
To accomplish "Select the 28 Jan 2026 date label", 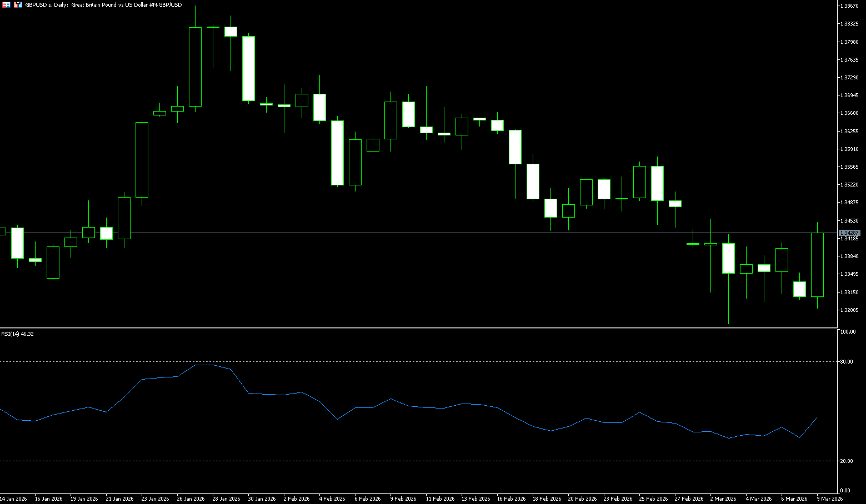I will pos(226,499).
